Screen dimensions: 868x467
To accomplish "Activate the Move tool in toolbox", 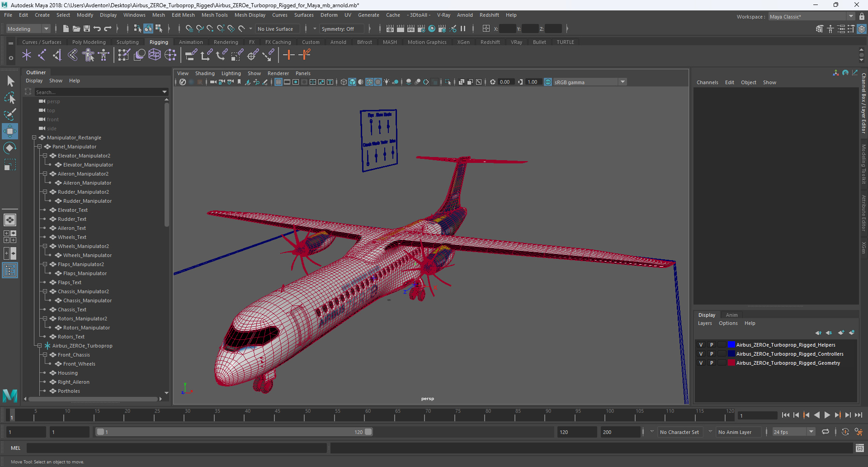I will tap(10, 131).
